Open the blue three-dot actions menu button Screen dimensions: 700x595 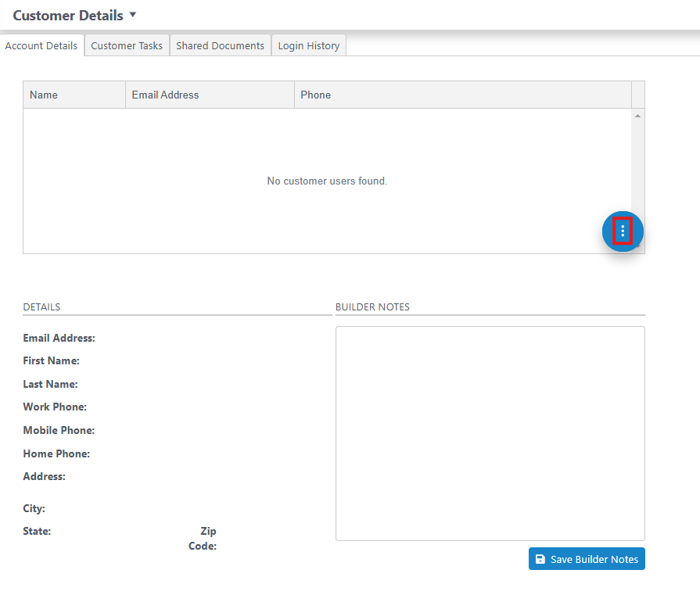coord(623,231)
